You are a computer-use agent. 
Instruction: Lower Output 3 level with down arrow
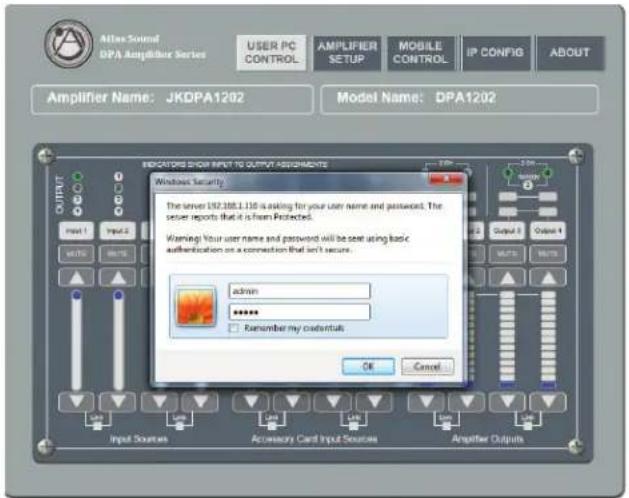point(507,402)
